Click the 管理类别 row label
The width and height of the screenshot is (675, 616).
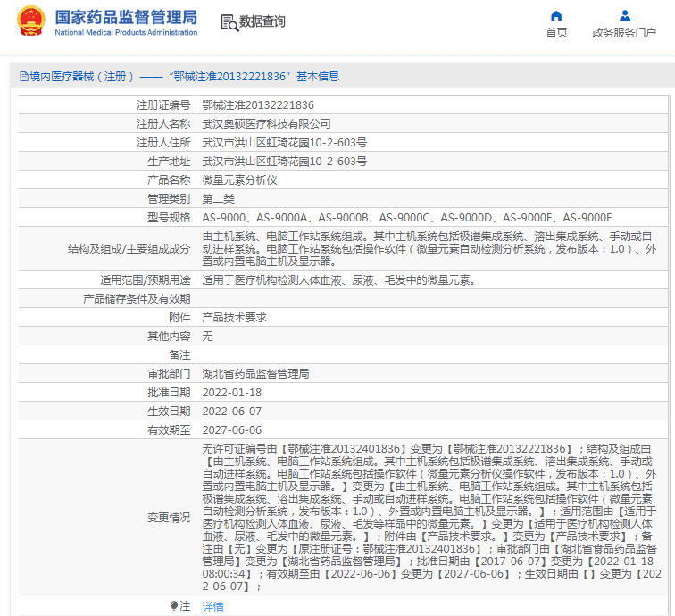point(169,199)
